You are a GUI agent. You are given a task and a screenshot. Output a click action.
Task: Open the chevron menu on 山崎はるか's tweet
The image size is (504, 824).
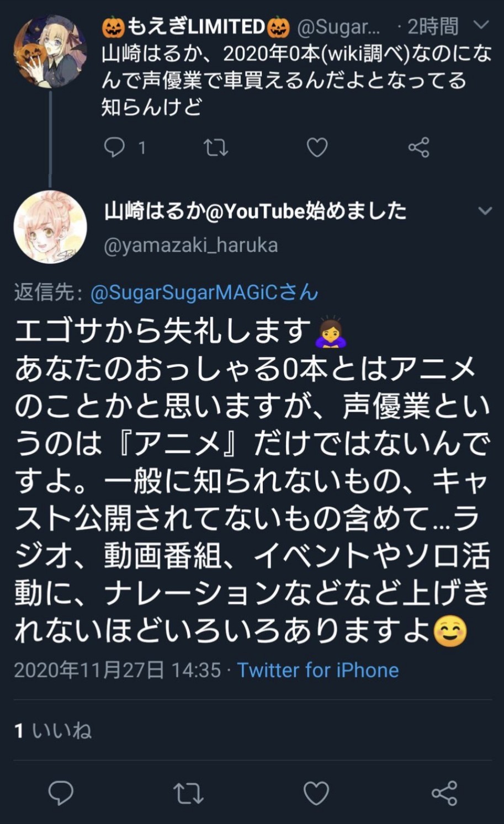tap(485, 211)
